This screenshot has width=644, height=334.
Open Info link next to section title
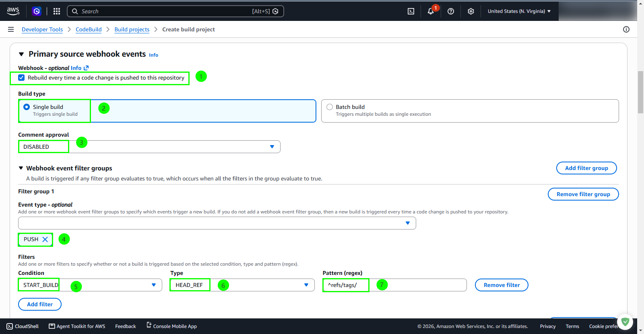click(x=153, y=55)
